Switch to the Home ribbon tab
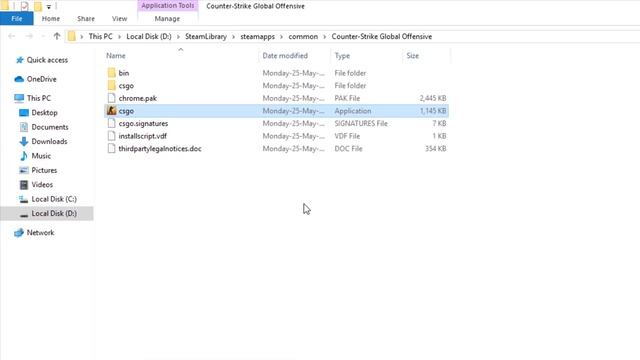Image resolution: width=640 pixels, height=360 pixels. point(51,19)
